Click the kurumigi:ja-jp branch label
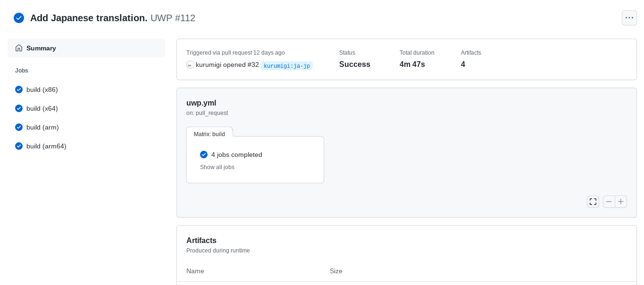The image size is (644, 285). 287,66
